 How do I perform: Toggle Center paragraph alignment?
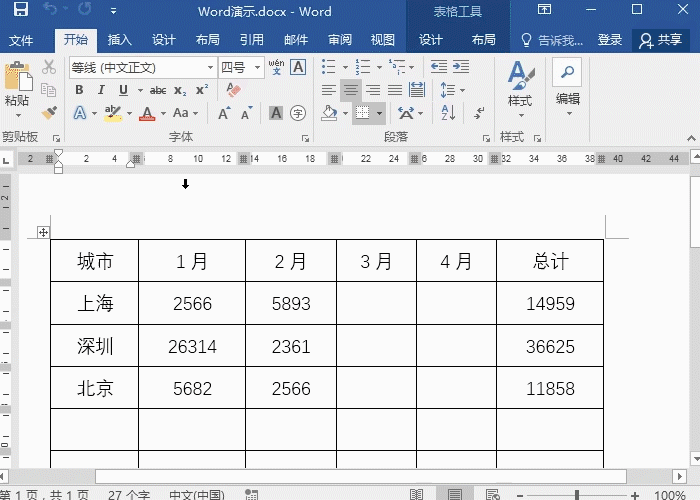click(x=350, y=90)
